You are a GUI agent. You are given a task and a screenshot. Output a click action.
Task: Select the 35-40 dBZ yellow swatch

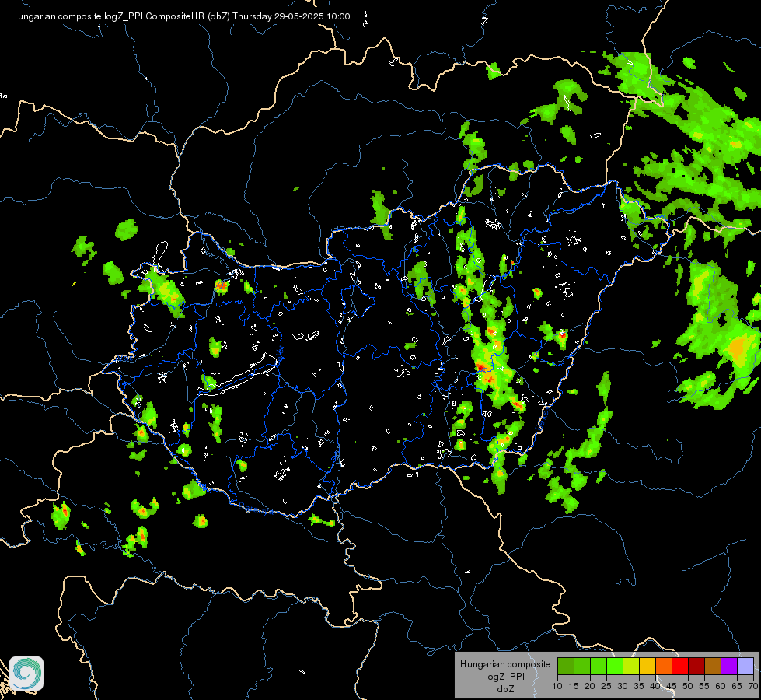click(x=648, y=666)
